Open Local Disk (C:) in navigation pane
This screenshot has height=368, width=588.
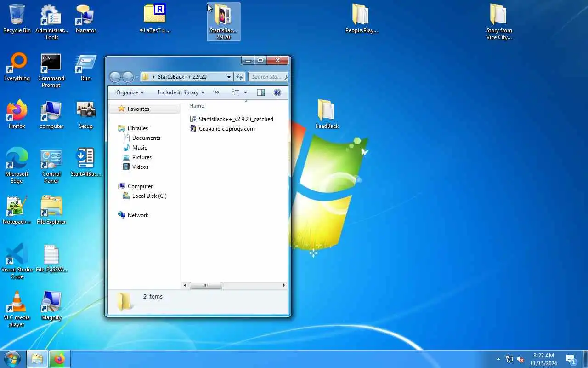tap(144, 196)
